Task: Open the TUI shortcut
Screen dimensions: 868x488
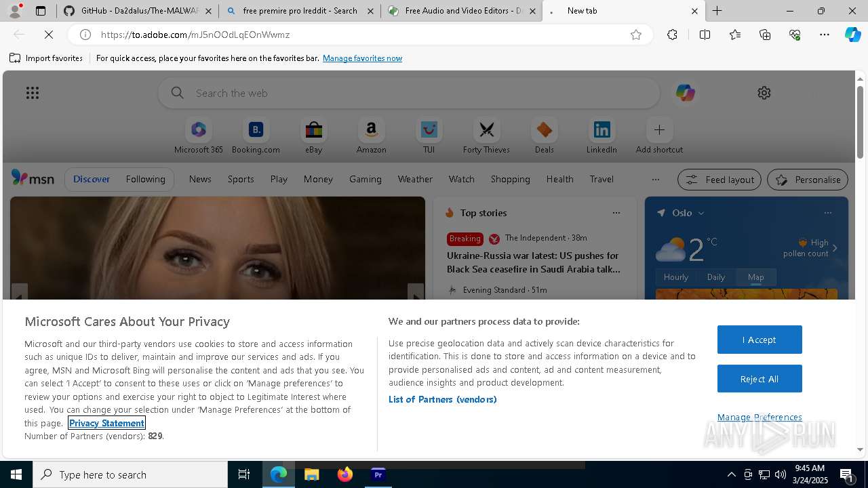Action: pos(429,136)
